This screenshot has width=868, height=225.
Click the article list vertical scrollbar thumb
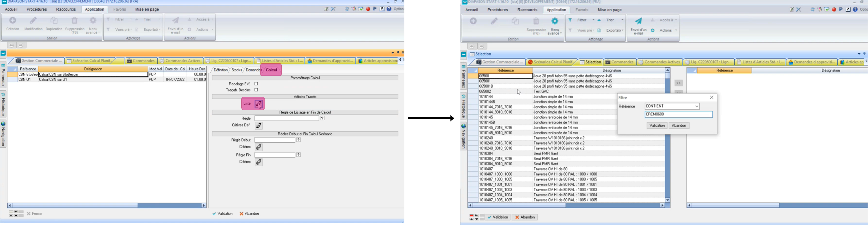point(667,76)
